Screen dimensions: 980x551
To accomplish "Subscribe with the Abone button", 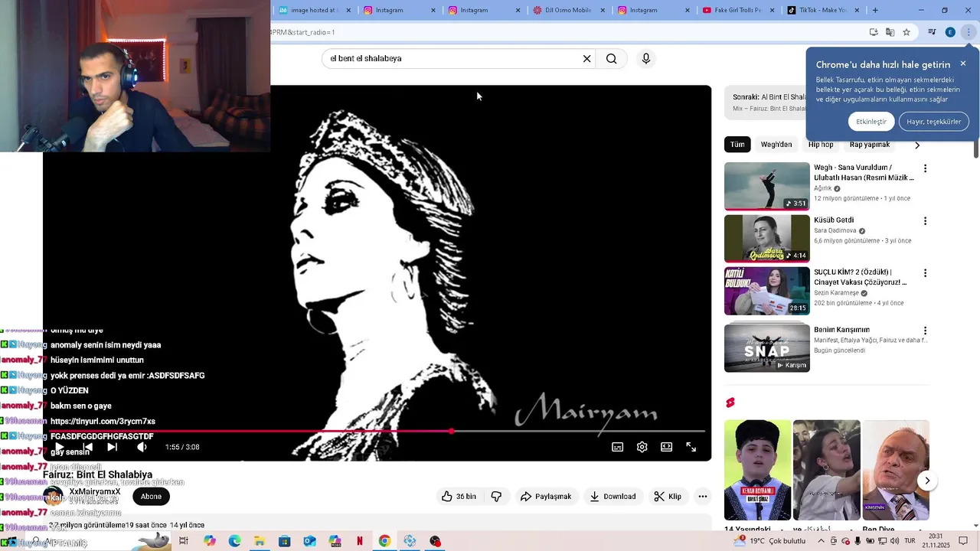I will [x=151, y=497].
